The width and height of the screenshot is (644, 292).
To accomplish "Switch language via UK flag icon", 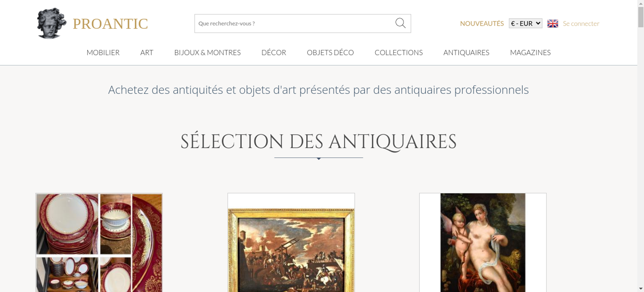I will coord(553,23).
